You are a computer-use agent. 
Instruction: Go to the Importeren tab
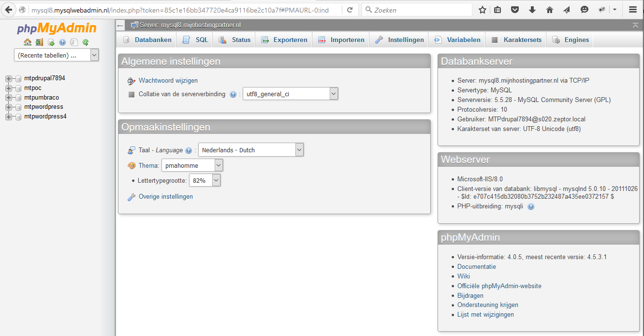click(341, 40)
